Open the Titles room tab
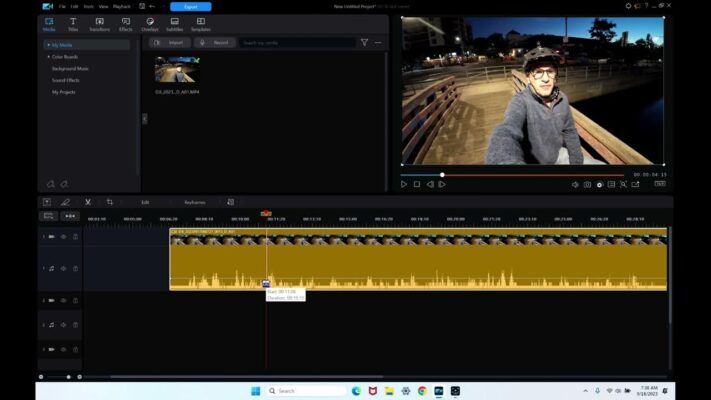This screenshot has width=711, height=400. pos(73,24)
